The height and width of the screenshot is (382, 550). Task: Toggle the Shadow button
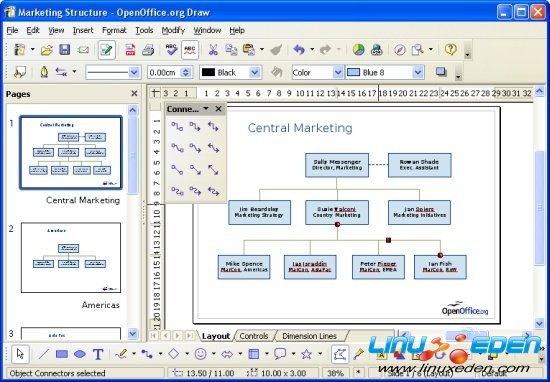click(441, 72)
